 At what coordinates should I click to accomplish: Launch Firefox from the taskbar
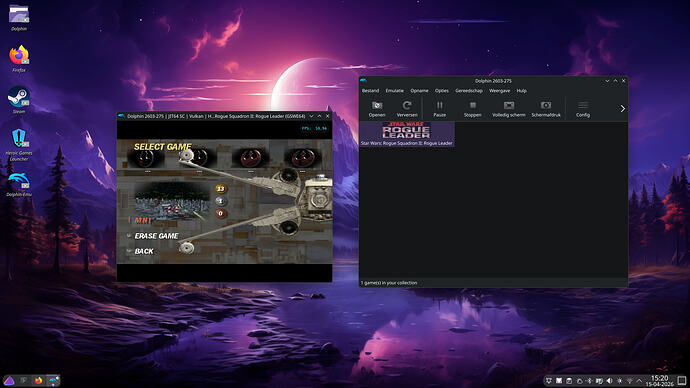[38, 381]
